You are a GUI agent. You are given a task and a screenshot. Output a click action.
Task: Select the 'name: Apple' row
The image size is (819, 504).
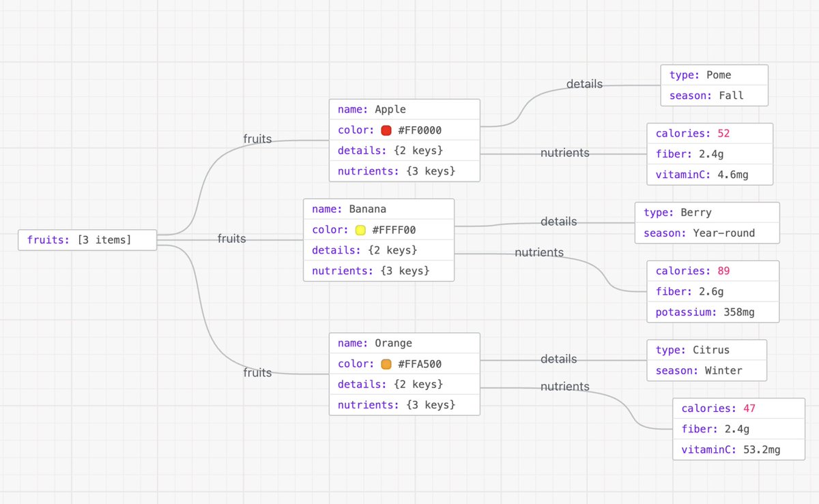405,109
